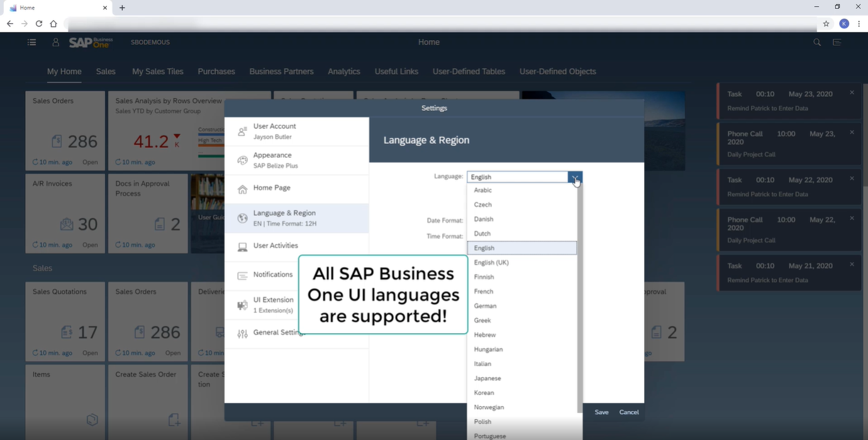The width and height of the screenshot is (868, 440).
Task: Collapse the Language dropdown arrow
Action: (x=575, y=177)
